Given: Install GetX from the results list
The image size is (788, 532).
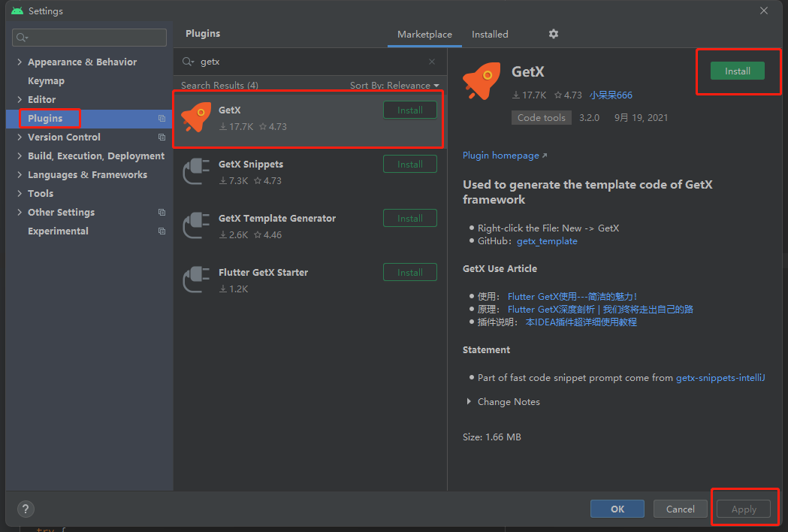Looking at the screenshot, I should (410, 110).
